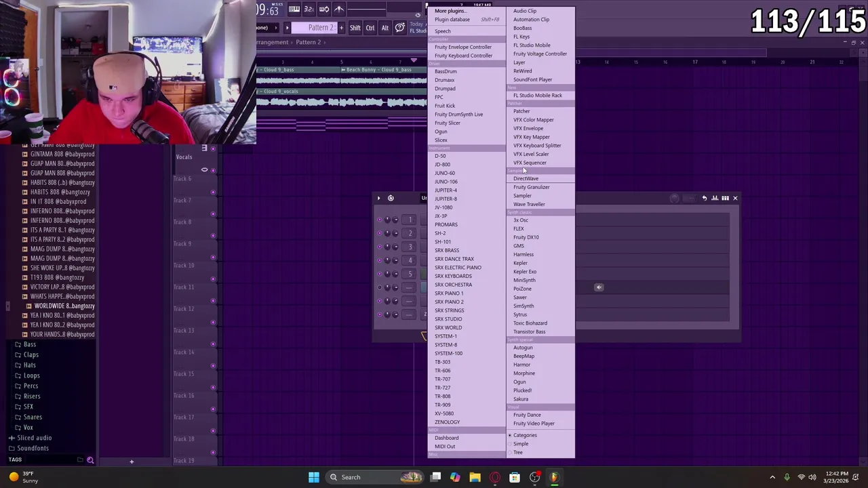This screenshot has width=868, height=488.
Task: Toggle channel 4 mute LED in channel rack
Action: coord(379,260)
